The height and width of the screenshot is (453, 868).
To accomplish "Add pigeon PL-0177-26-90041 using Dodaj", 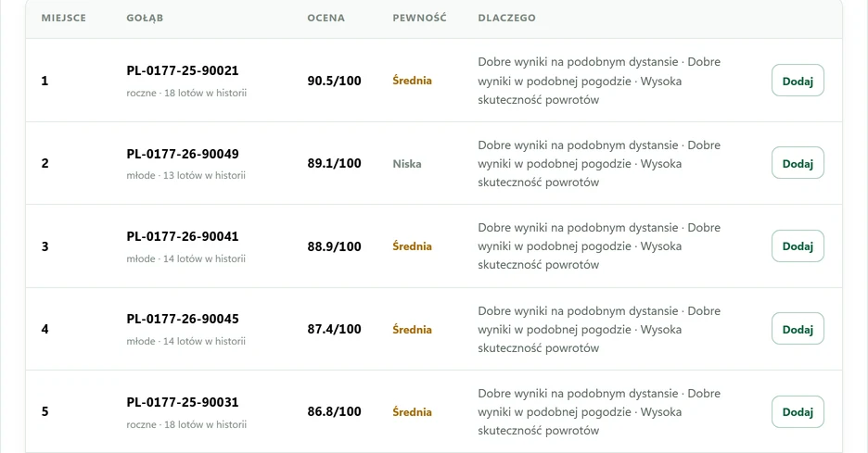I will coord(798,246).
